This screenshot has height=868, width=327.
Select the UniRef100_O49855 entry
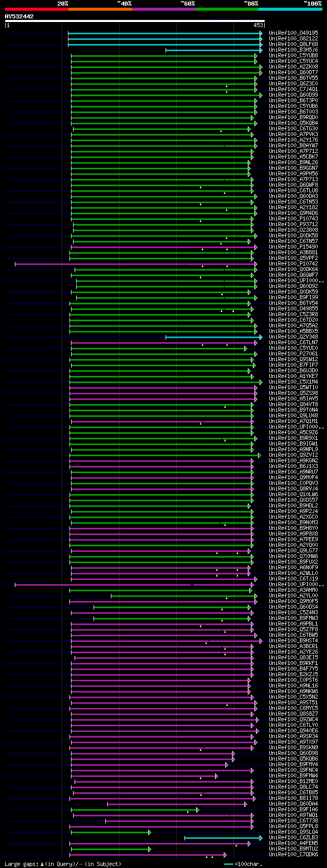[293, 309]
